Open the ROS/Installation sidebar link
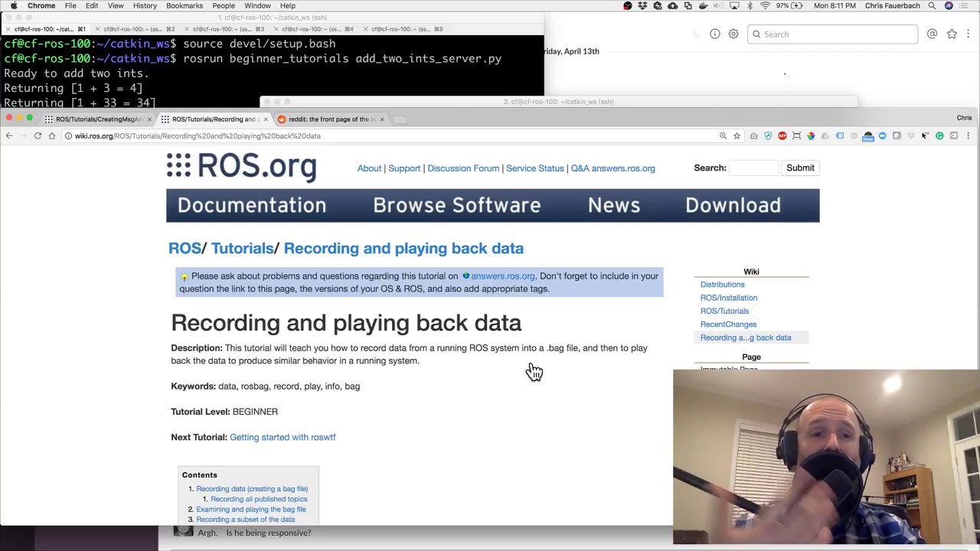This screenshot has width=980, height=551. tap(729, 298)
